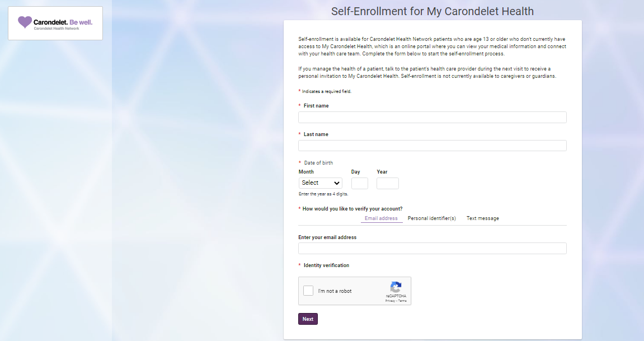
Task: Focus the Last name input field
Action: click(433, 146)
